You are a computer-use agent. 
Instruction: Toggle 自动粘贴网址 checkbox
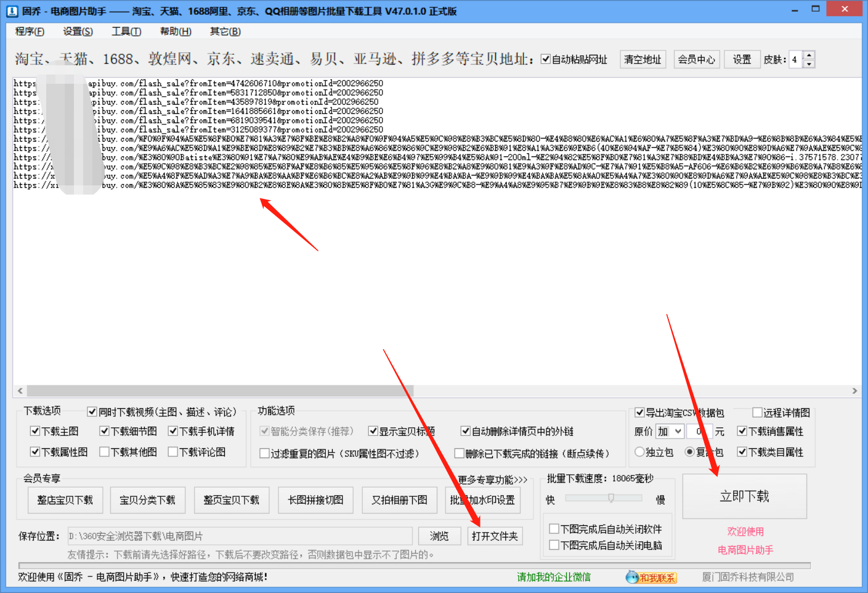point(545,59)
